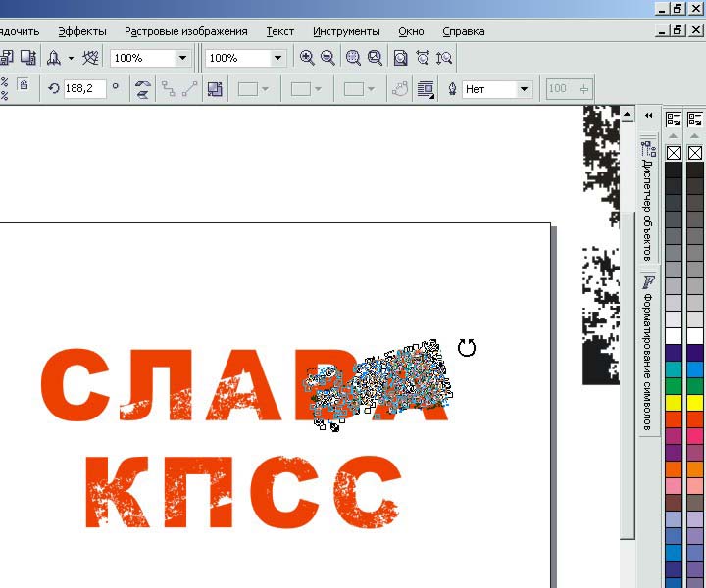
Task: Click the Zoom to Page icon
Action: click(400, 58)
